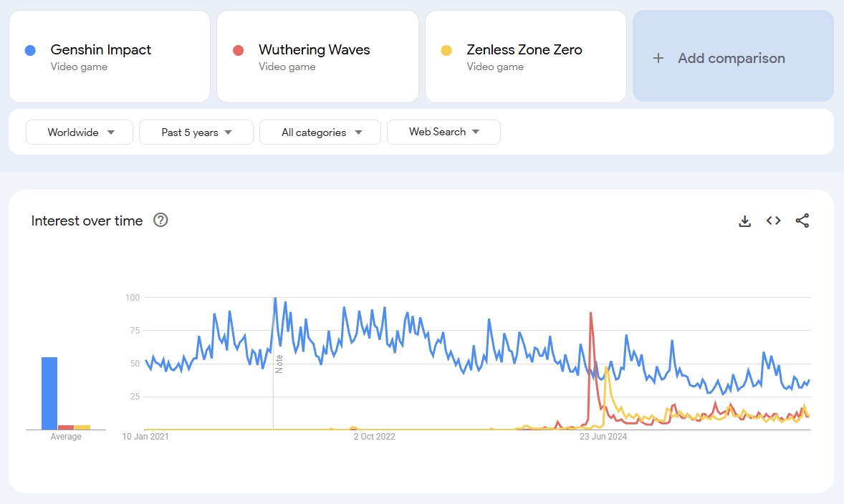Download the interest over time CSV
The image size is (844, 504).
(x=744, y=220)
